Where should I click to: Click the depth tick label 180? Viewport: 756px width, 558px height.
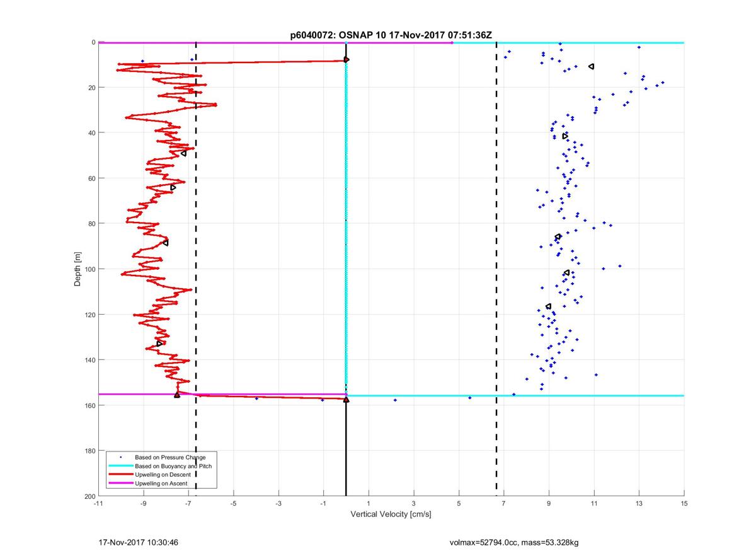(x=89, y=451)
